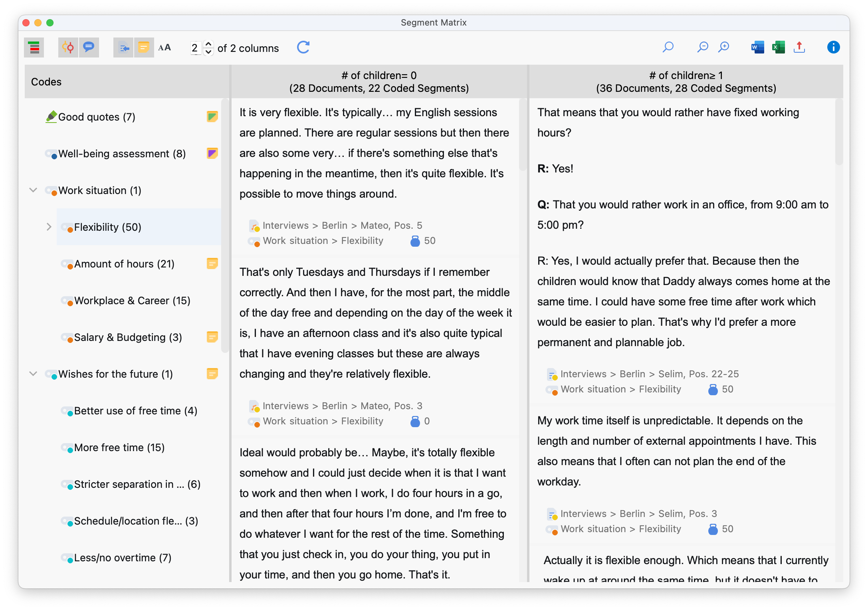
Task: Open the blue info icon
Action: (x=833, y=48)
